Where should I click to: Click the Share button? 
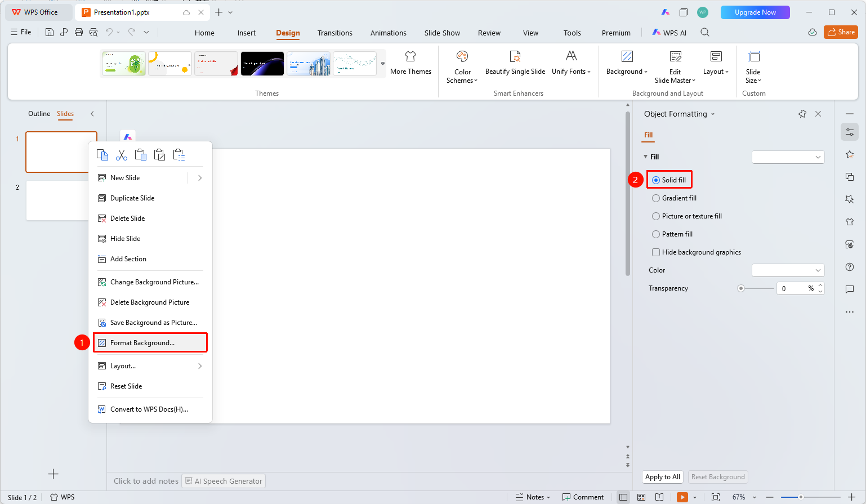click(841, 32)
